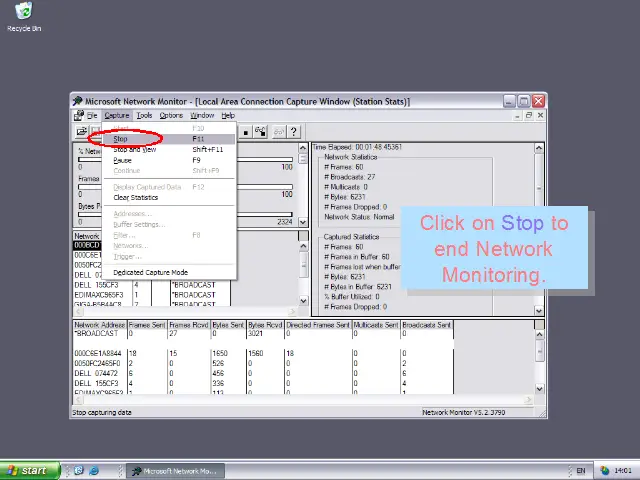Open the Recycle Bin desktop icon

click(24, 17)
